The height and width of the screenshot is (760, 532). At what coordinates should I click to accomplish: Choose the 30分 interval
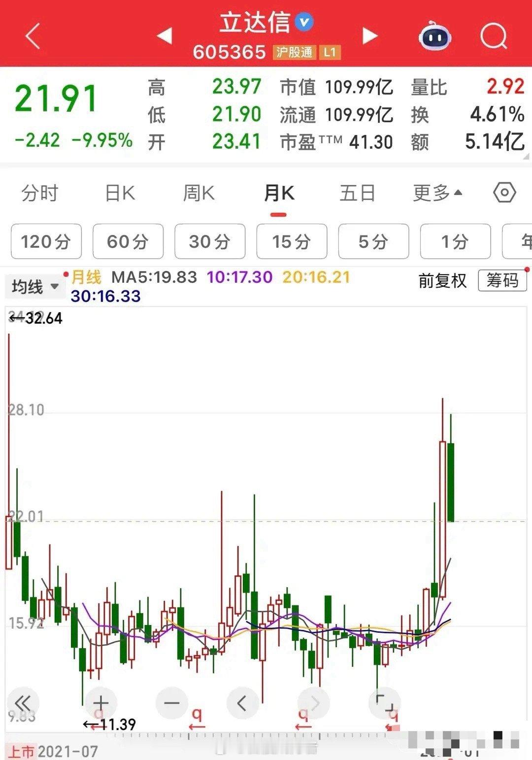coord(209,241)
